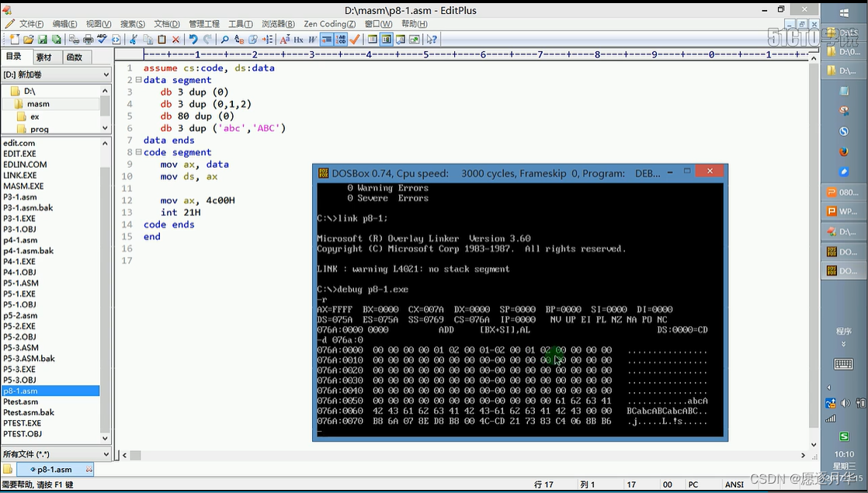
Task: Click the Undo arrow icon
Action: (193, 40)
